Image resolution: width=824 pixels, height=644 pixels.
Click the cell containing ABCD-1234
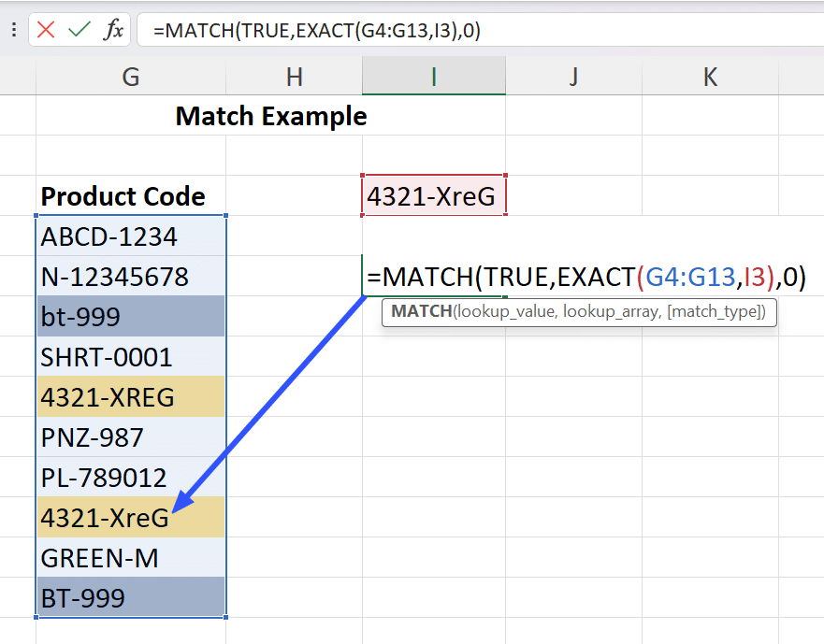pos(131,236)
